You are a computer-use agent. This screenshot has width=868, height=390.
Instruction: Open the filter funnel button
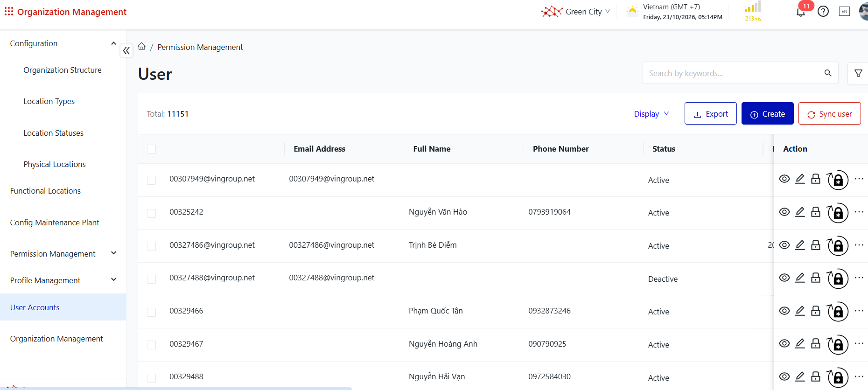(858, 73)
